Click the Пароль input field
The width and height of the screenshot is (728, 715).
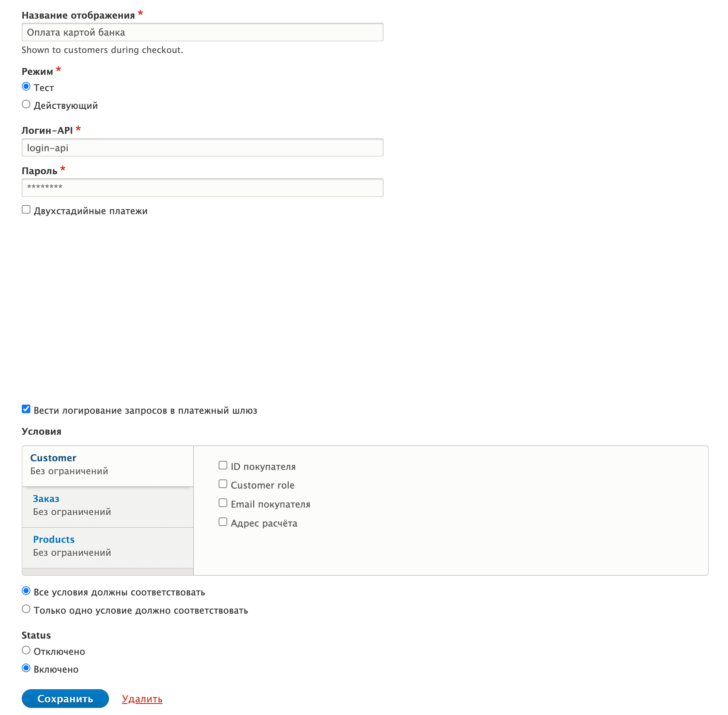(202, 188)
